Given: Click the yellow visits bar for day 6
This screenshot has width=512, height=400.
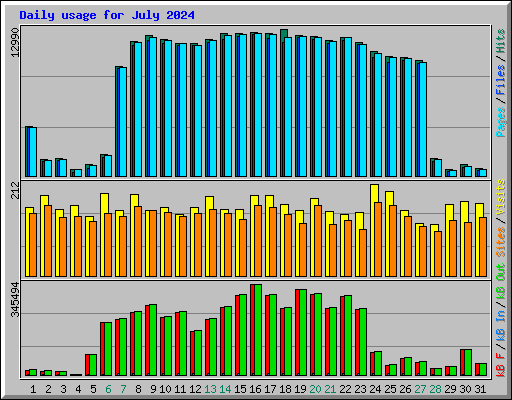Looking at the screenshot, I should click(x=104, y=235).
